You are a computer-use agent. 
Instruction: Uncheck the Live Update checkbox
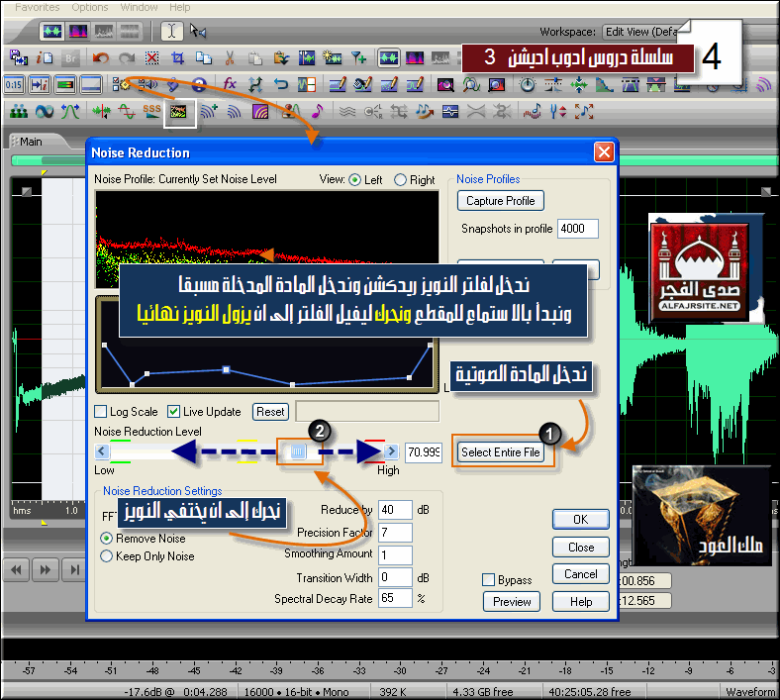coord(173,412)
